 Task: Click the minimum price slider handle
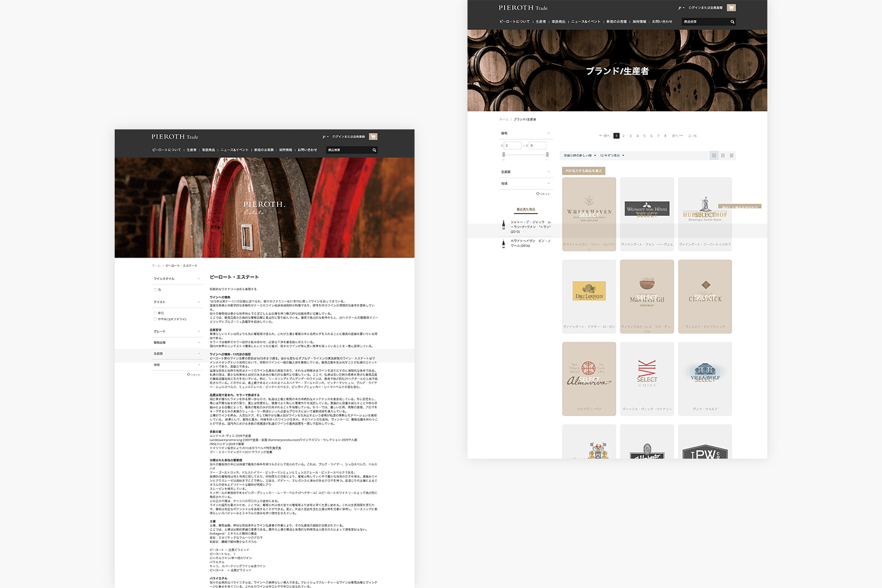pyautogui.click(x=503, y=155)
